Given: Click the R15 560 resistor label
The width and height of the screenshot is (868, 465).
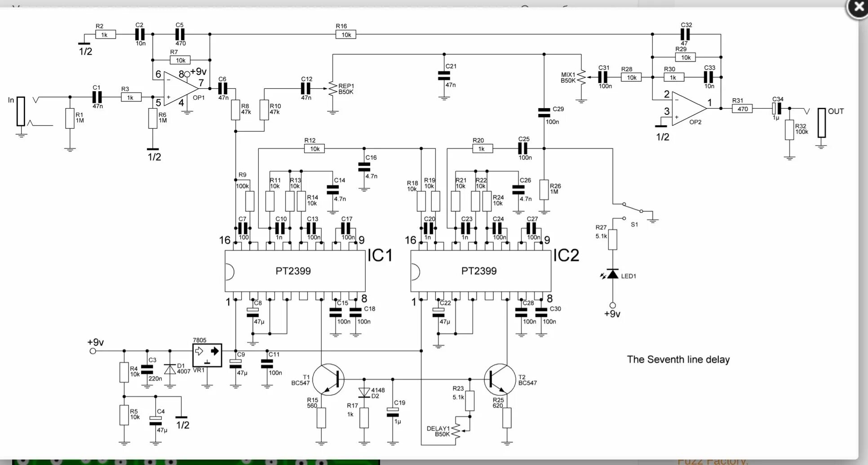Looking at the screenshot, I should click(312, 403).
